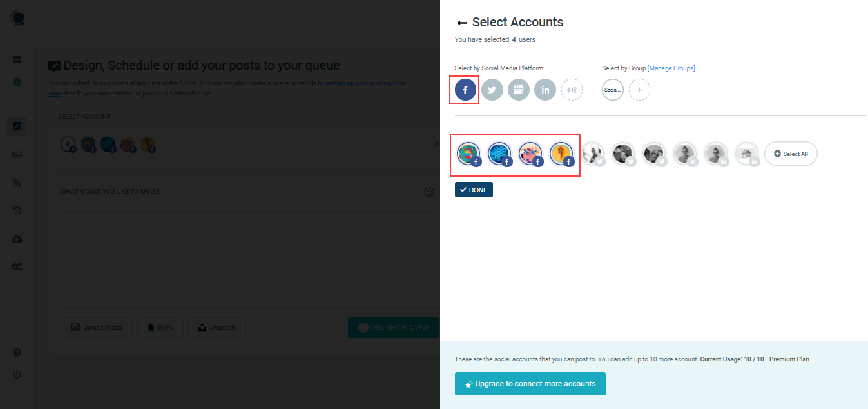Filter accounts by the Twitter platform
This screenshot has height=409, width=868.
(x=492, y=90)
